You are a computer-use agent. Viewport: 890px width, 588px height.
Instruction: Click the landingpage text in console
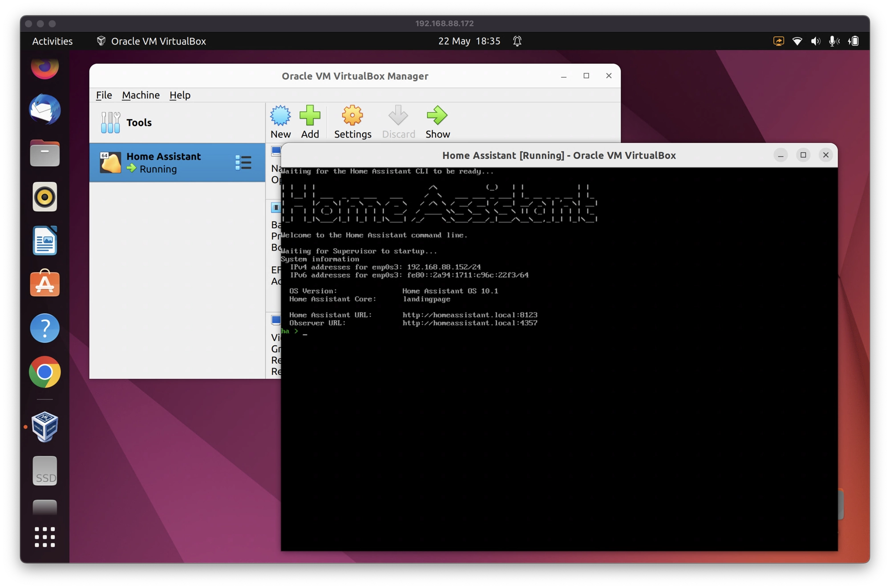coord(426,299)
